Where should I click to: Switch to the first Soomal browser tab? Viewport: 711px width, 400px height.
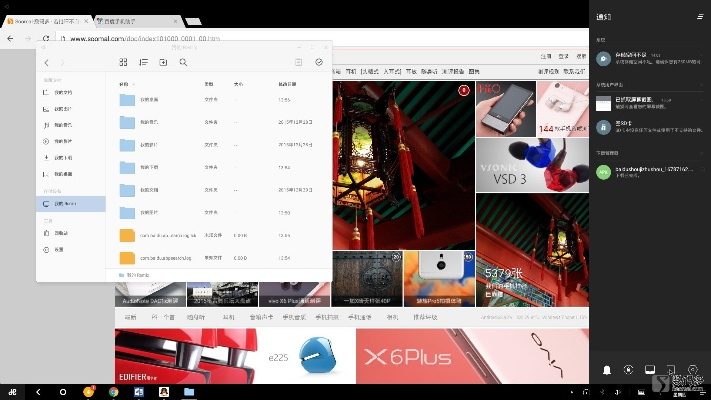pyautogui.click(x=45, y=20)
